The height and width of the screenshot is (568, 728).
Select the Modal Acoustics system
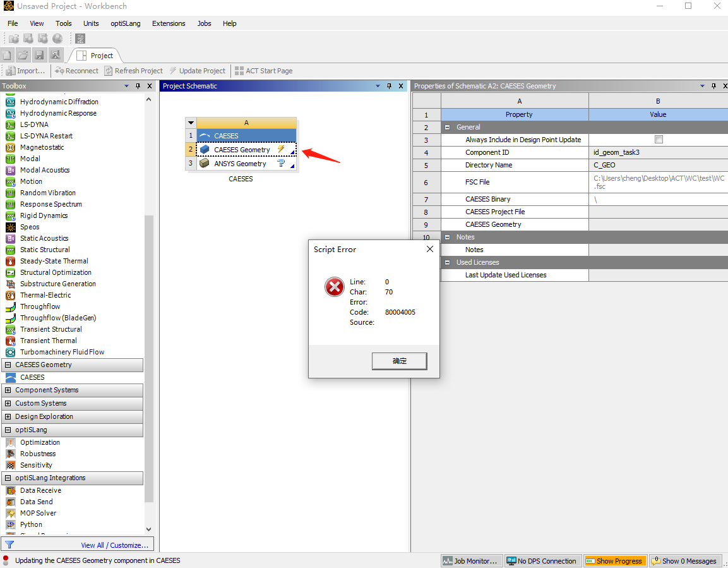tap(45, 170)
